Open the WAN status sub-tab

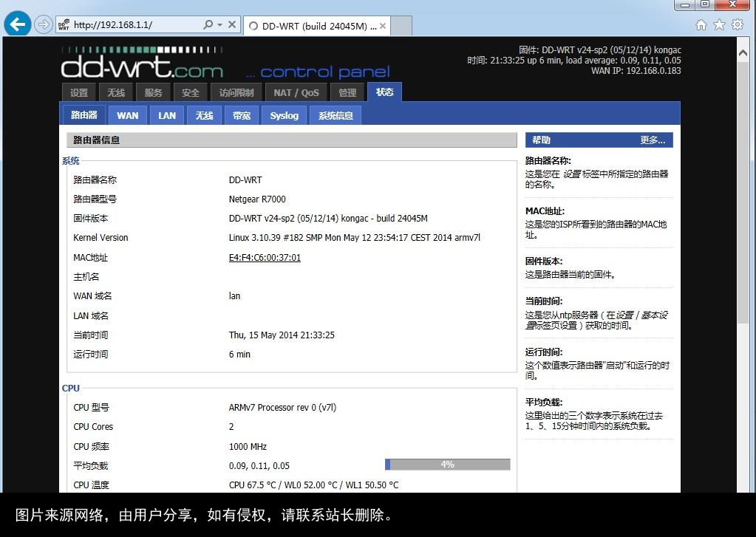tap(127, 114)
